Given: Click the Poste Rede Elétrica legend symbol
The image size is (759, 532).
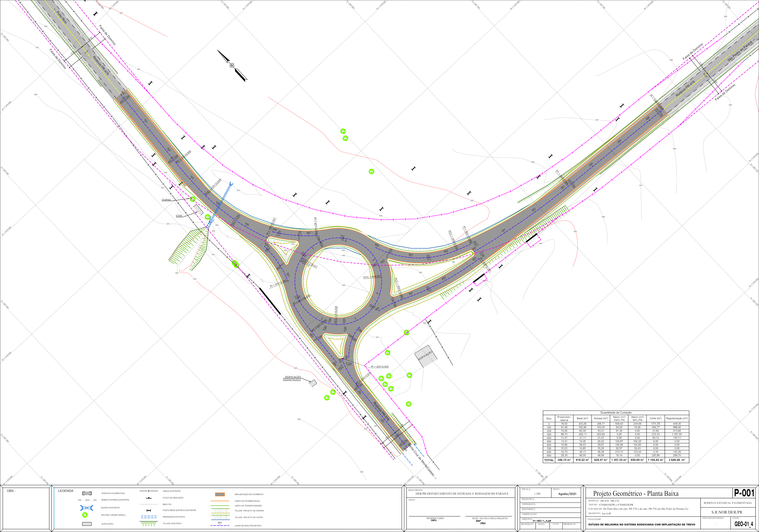Looking at the screenshot, I should (149, 511).
